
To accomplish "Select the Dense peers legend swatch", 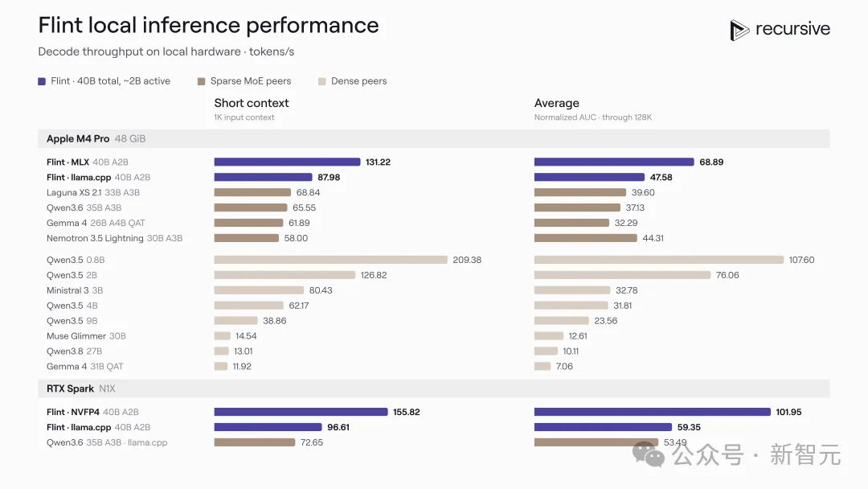I will 321,81.
